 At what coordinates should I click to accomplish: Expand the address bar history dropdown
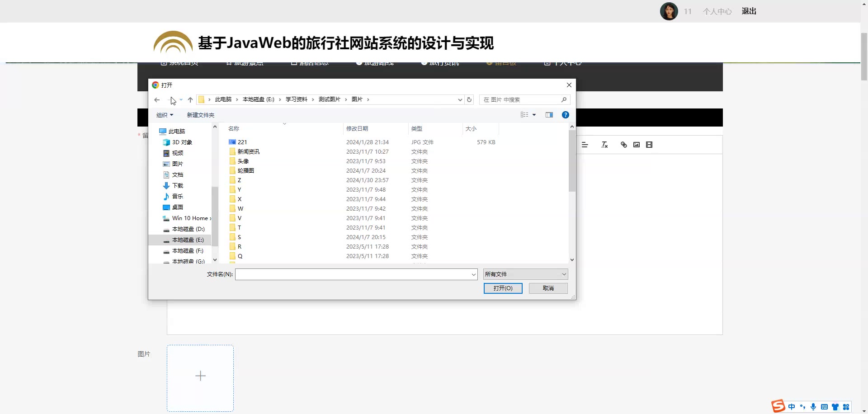[460, 100]
